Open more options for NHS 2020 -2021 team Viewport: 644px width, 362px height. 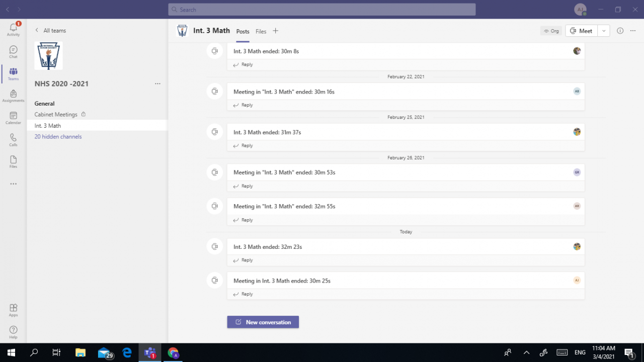[157, 84]
